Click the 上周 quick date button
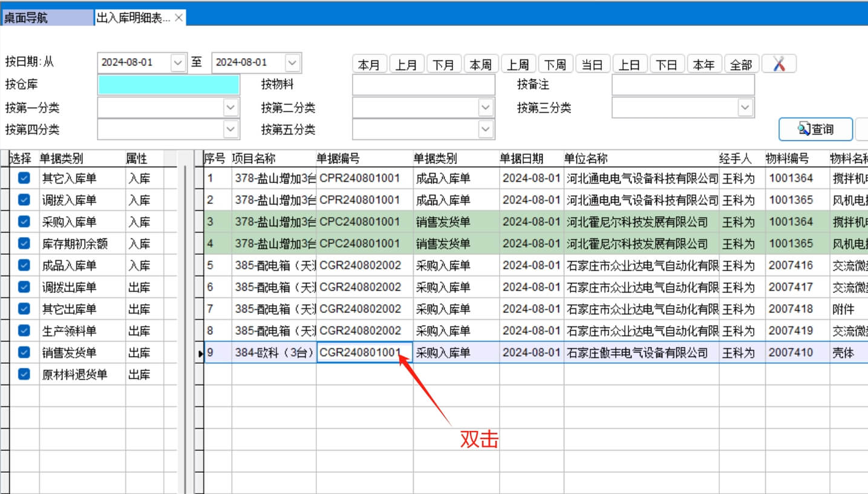Image resolution: width=868 pixels, height=494 pixels. click(x=518, y=64)
